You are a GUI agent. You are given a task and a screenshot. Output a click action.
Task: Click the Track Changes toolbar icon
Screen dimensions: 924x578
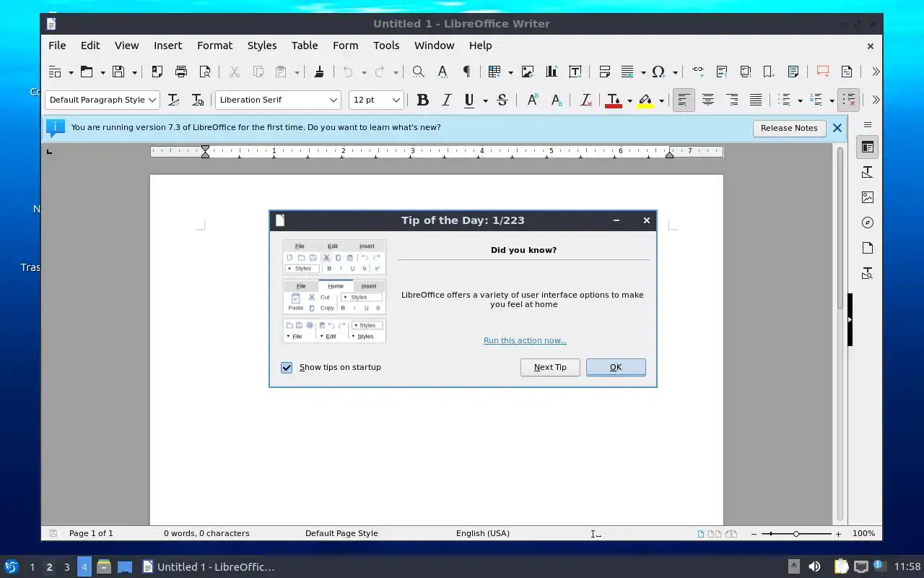(847, 72)
